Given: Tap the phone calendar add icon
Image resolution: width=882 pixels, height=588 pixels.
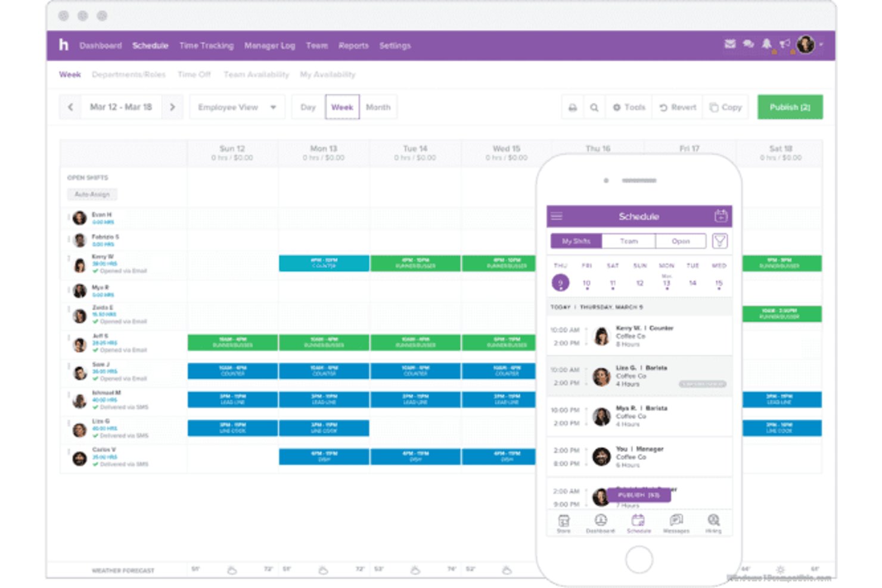Looking at the screenshot, I should tap(720, 216).
